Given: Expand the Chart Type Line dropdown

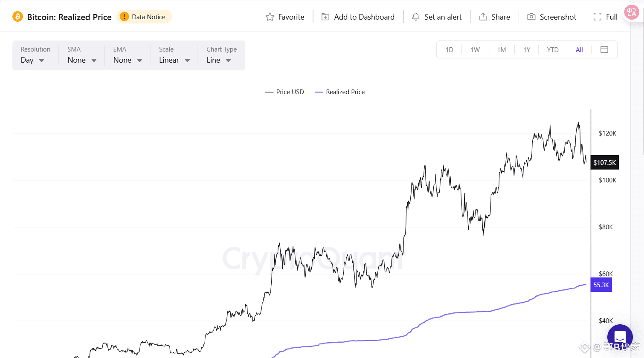Looking at the screenshot, I should tap(218, 60).
